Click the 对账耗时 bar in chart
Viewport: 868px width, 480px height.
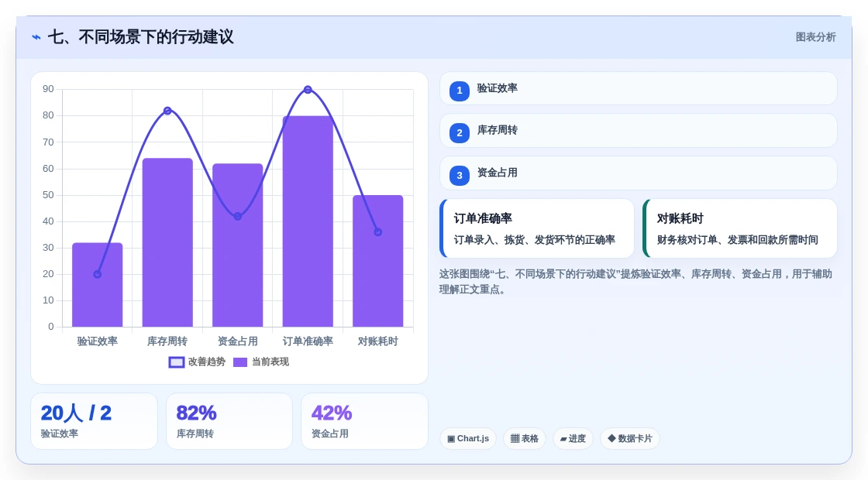click(x=378, y=261)
